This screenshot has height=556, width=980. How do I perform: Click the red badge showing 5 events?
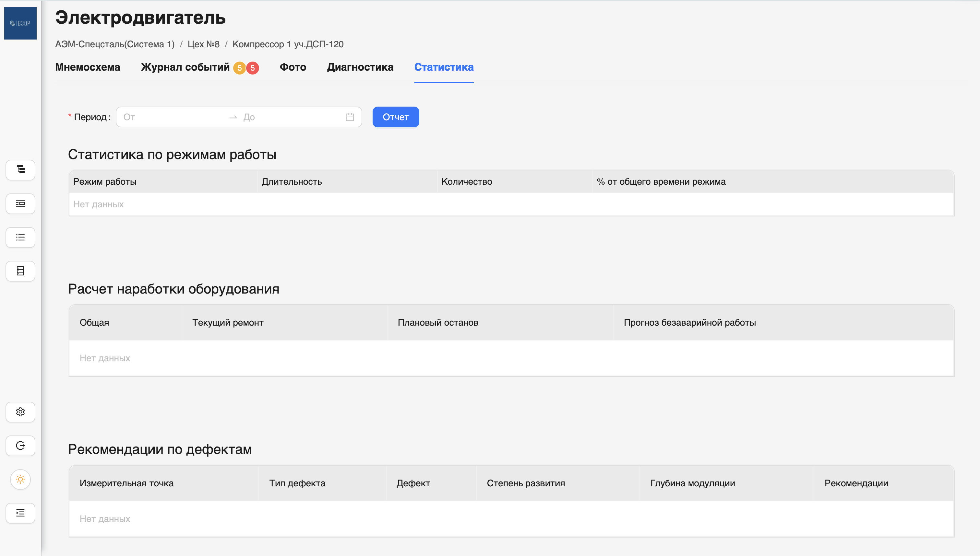point(252,68)
